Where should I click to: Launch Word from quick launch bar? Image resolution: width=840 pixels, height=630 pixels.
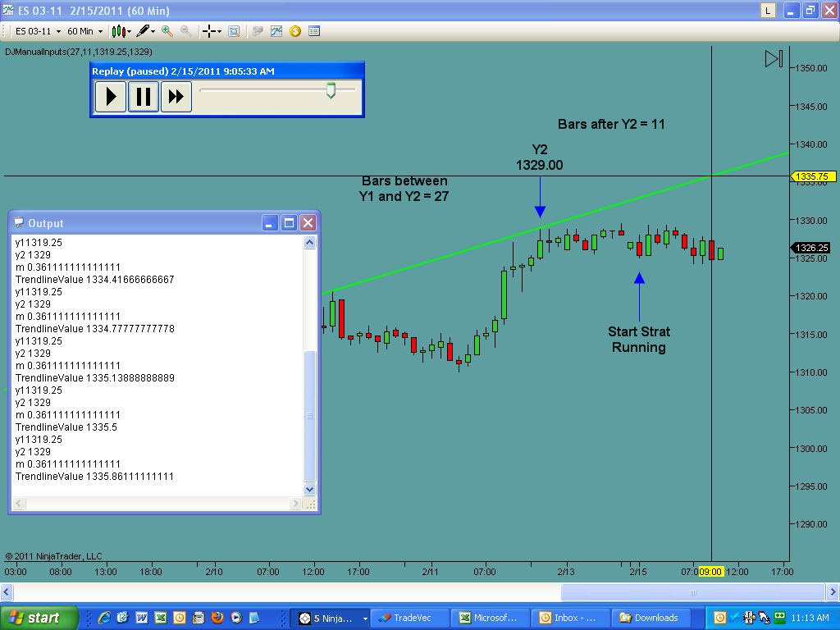pos(141,618)
